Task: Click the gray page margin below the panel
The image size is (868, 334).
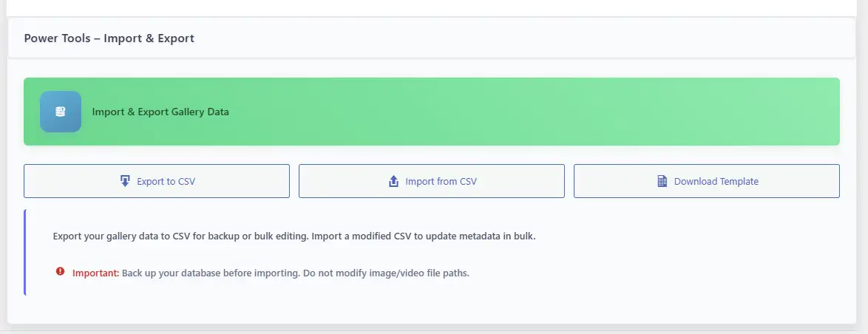Action: pyautogui.click(x=429, y=330)
